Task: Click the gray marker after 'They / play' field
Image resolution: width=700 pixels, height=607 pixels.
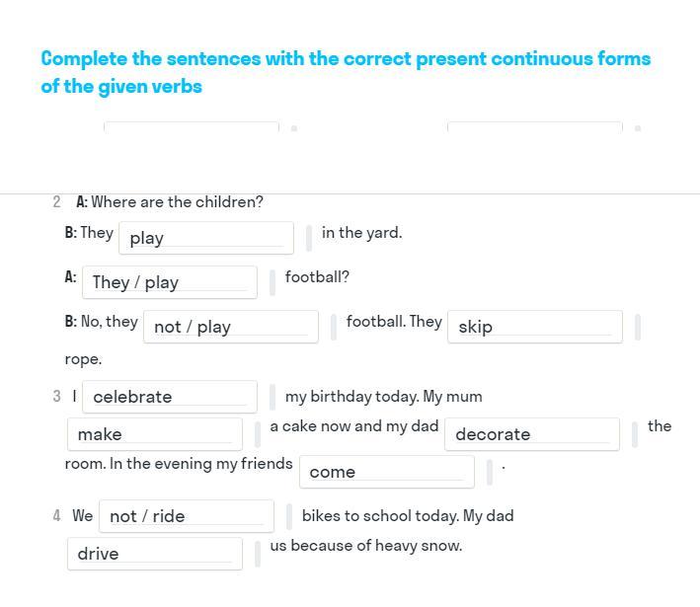Action: [x=272, y=282]
